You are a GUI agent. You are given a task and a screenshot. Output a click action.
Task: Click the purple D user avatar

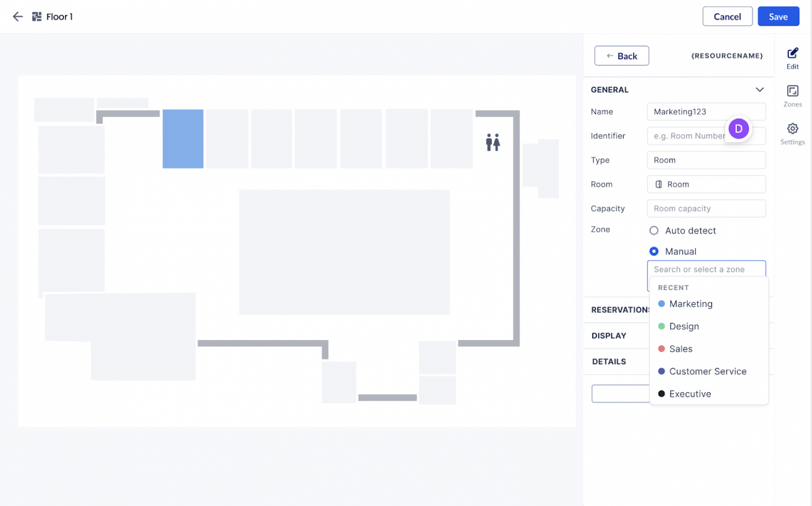pos(738,128)
